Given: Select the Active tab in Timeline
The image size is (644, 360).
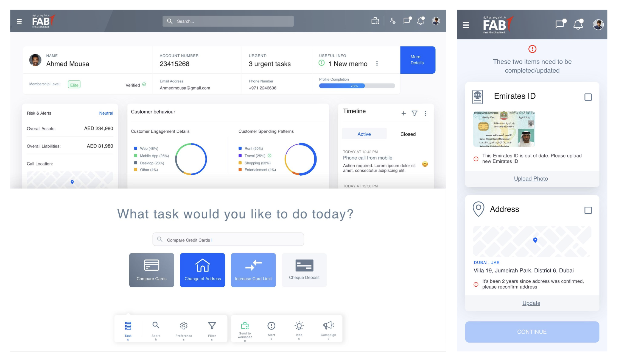Looking at the screenshot, I should pos(364,134).
